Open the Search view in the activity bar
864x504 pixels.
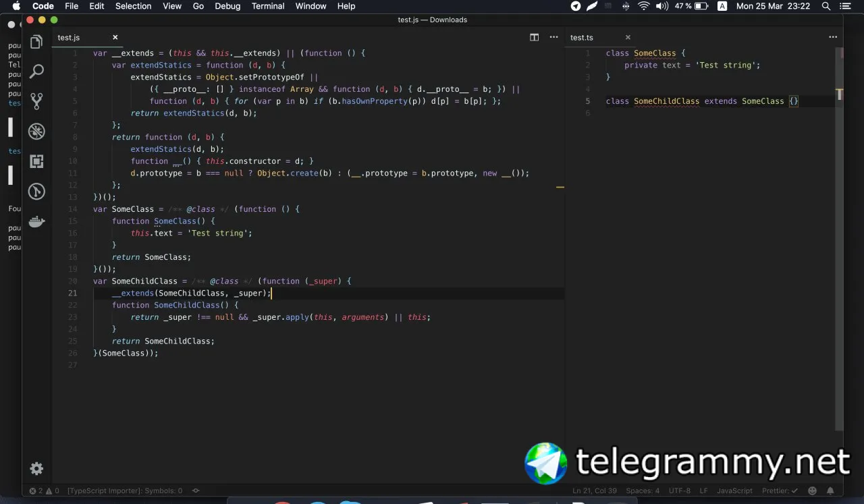tap(36, 72)
